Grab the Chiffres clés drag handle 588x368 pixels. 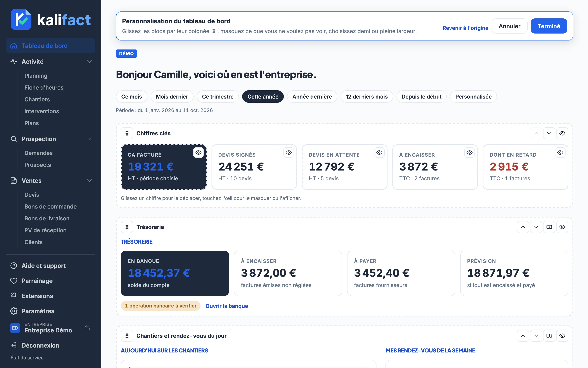(127, 133)
